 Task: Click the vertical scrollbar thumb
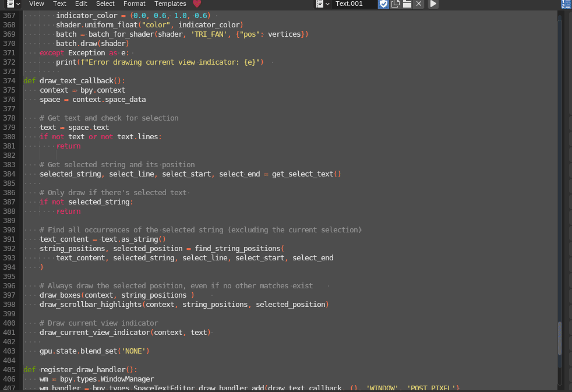pos(560,338)
